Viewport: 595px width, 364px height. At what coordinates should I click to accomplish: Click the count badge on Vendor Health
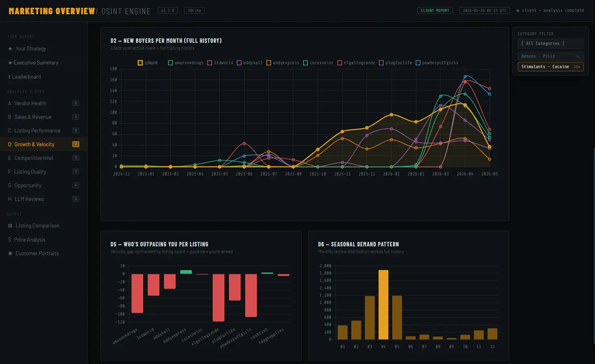[76, 103]
